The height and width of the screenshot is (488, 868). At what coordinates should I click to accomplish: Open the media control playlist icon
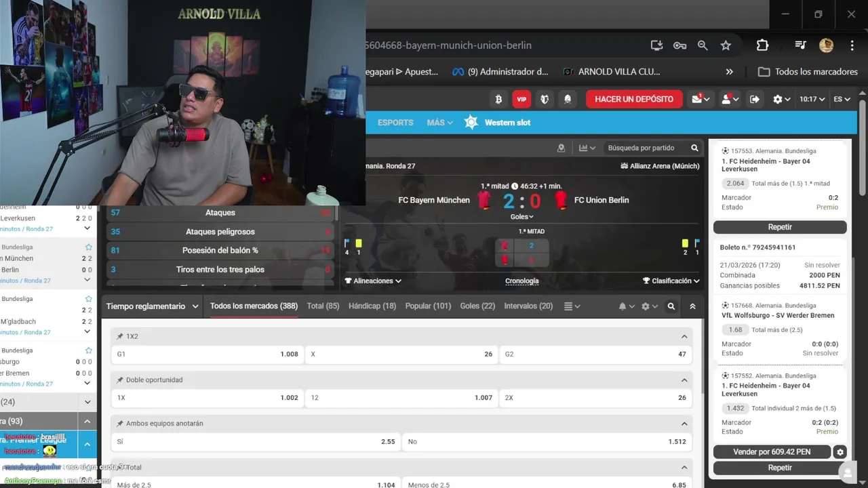800,45
